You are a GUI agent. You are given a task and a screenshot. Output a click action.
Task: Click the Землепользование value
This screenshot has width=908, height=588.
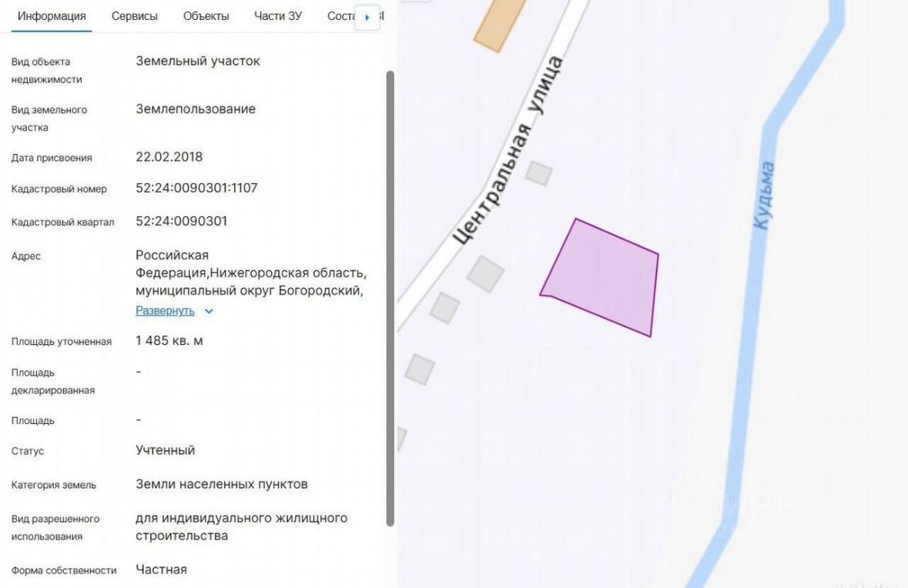pos(195,109)
